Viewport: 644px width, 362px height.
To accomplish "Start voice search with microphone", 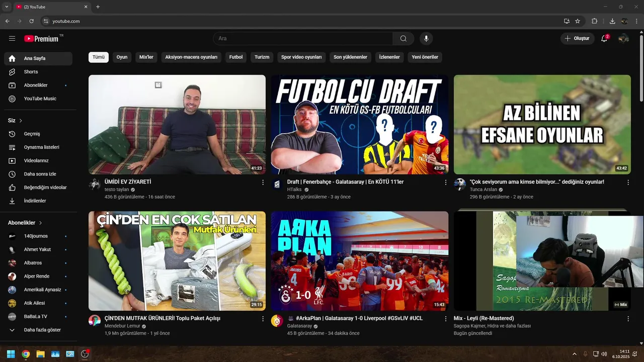I will (426, 38).
